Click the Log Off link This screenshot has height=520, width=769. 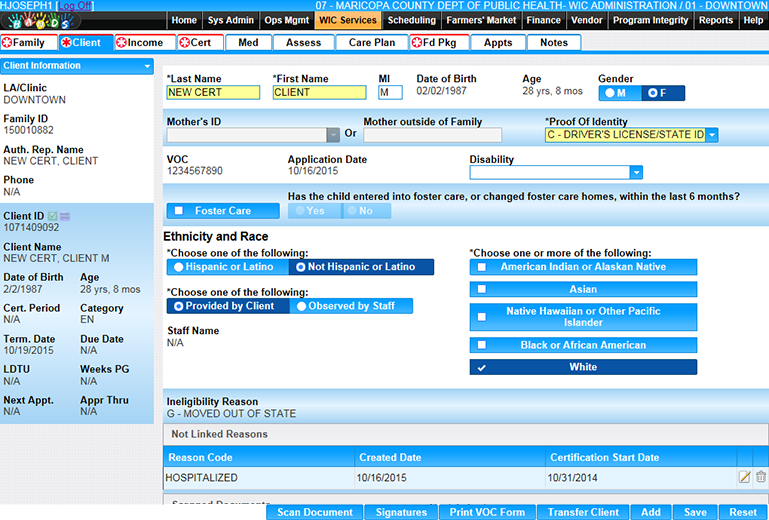(x=73, y=6)
